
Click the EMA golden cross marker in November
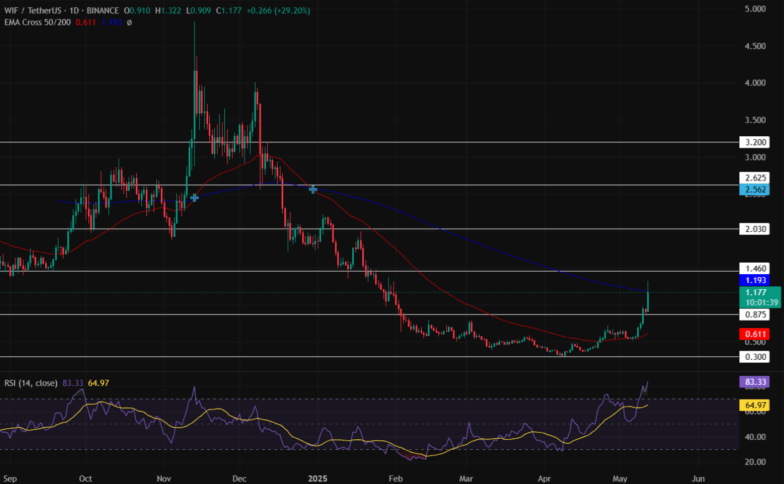pyautogui.click(x=194, y=198)
